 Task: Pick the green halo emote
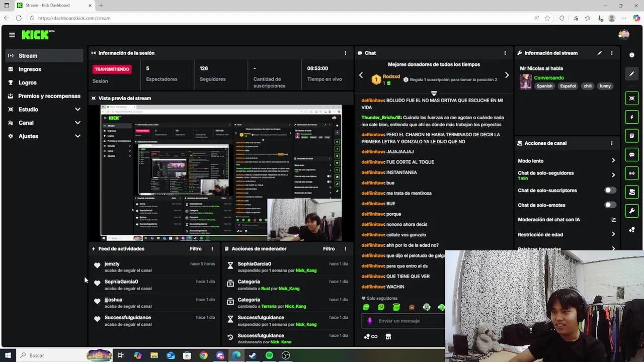pos(396,307)
